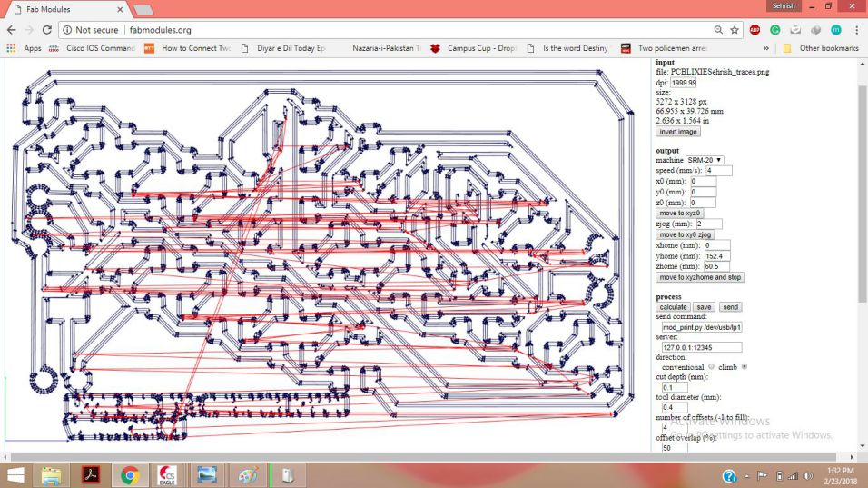This screenshot has height=488, width=868.
Task: Open 'Is the word Destiny' bookmark
Action: tap(568, 48)
